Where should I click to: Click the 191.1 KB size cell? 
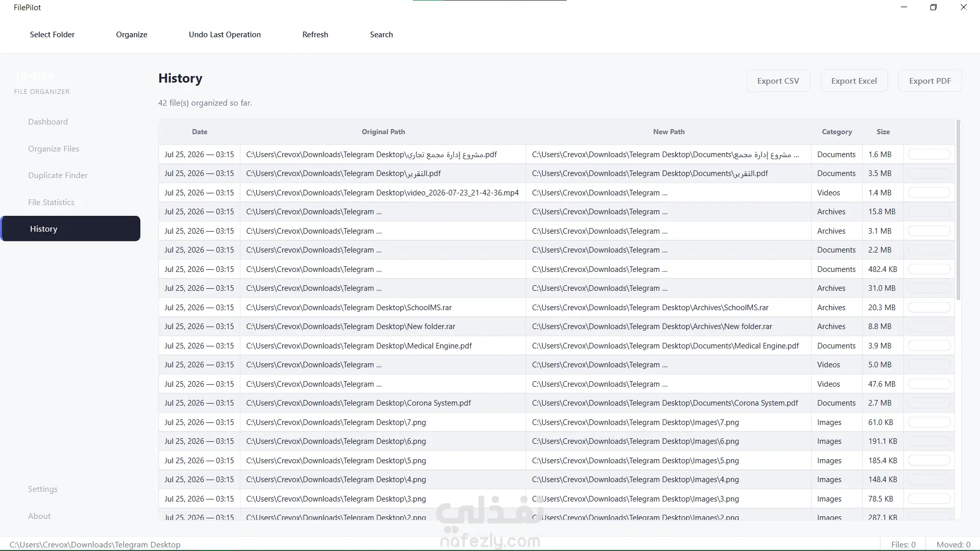point(883,441)
